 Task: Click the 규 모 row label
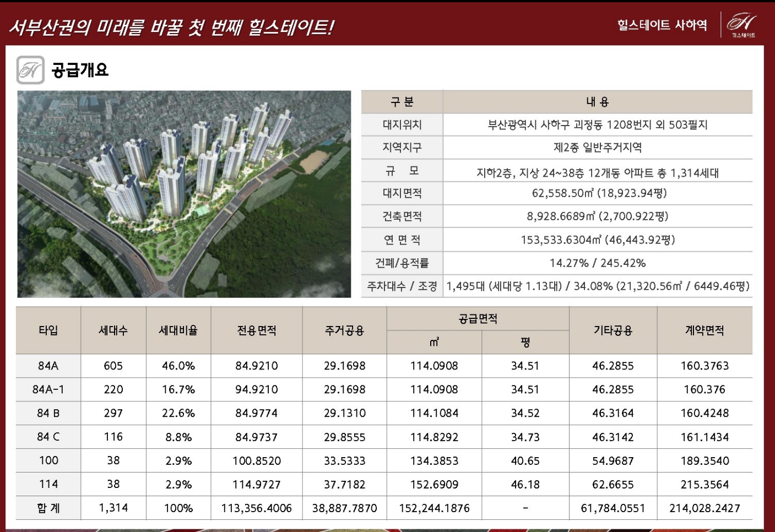click(x=402, y=171)
